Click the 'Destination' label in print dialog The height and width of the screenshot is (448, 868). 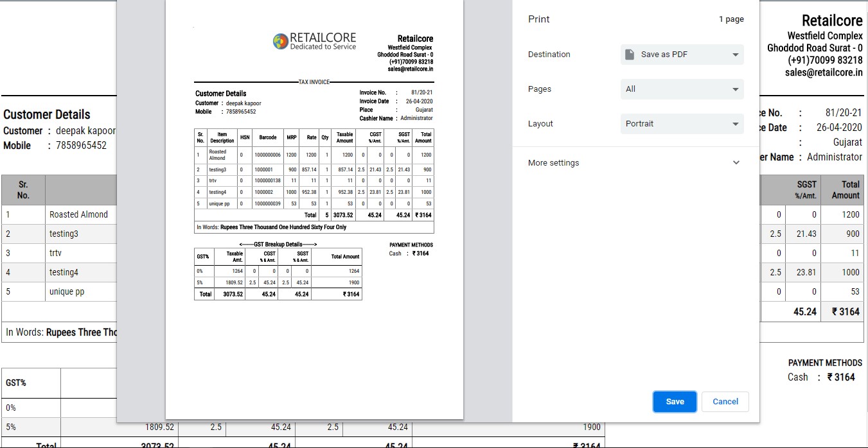point(549,55)
